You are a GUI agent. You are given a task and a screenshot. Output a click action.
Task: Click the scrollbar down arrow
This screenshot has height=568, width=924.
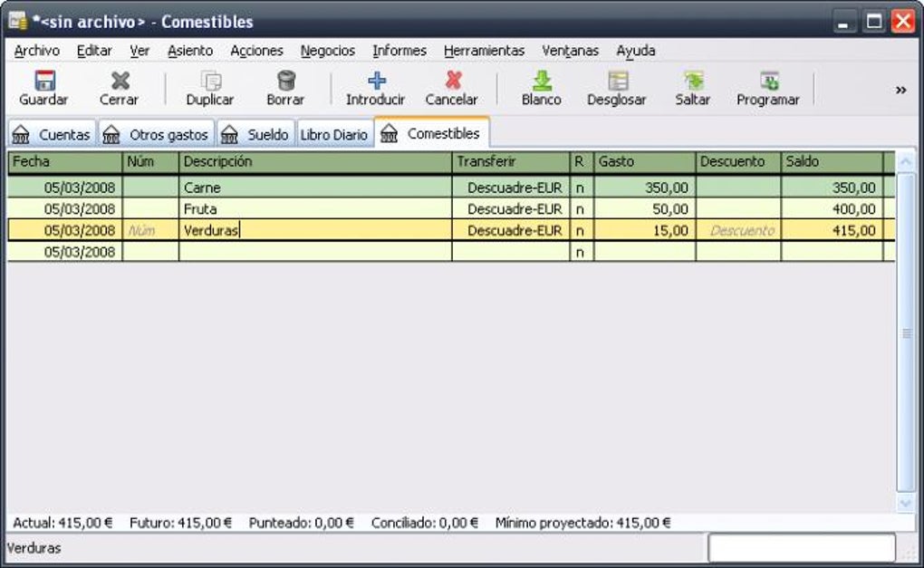[x=906, y=503]
